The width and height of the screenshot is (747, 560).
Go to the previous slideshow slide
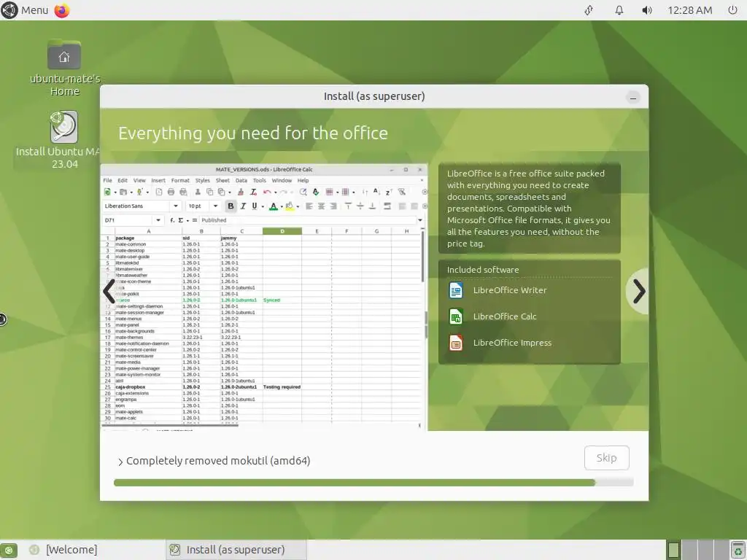pyautogui.click(x=109, y=291)
